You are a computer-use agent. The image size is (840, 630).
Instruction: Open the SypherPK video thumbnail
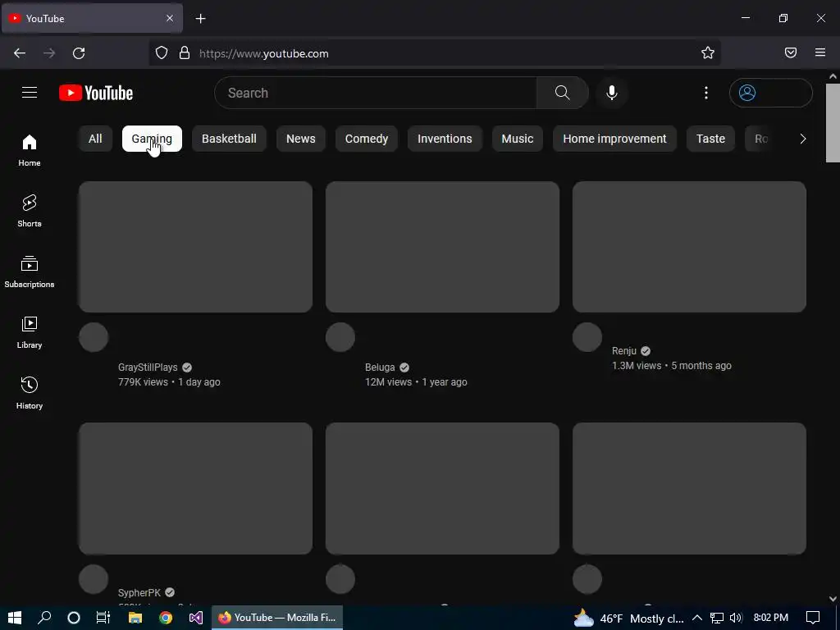pos(195,489)
